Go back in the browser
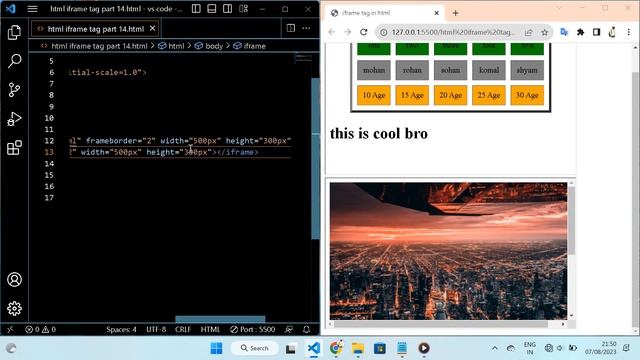 tap(331, 32)
